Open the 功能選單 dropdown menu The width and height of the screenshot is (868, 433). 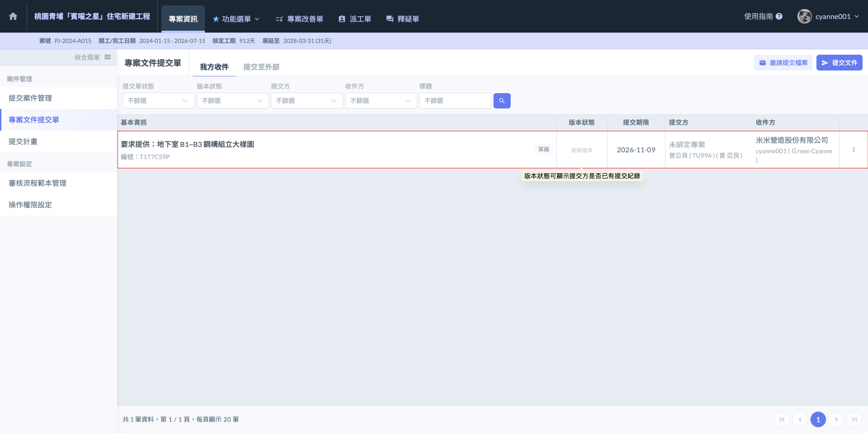click(x=236, y=19)
